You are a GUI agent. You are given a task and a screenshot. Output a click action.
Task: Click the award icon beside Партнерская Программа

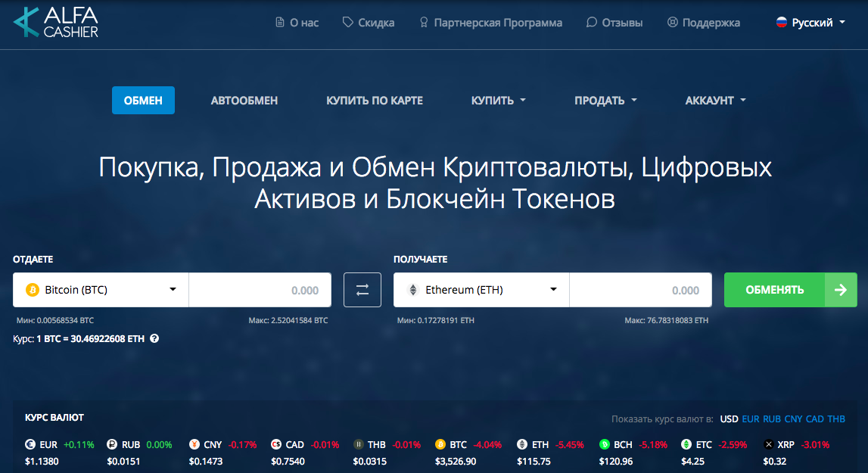point(424,22)
